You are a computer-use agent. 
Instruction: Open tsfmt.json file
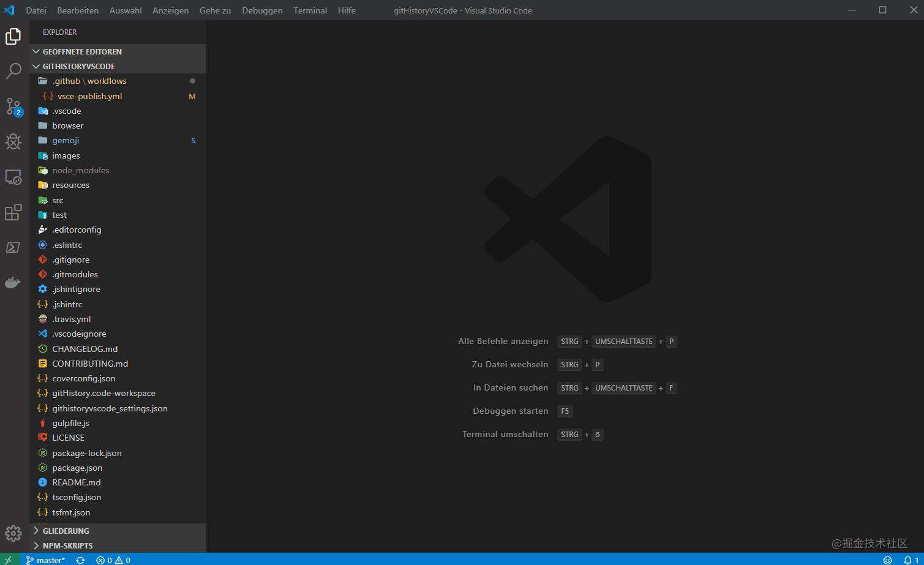(x=118, y=512)
